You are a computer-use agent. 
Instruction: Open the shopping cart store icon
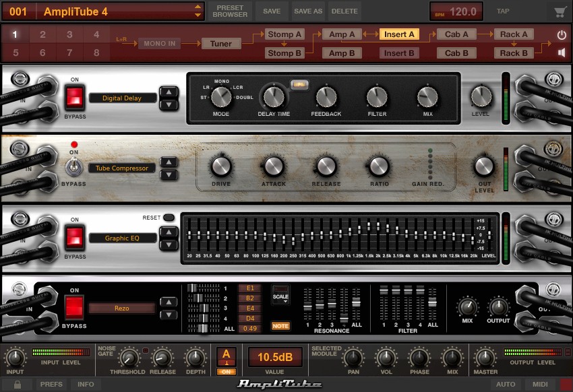pos(560,11)
